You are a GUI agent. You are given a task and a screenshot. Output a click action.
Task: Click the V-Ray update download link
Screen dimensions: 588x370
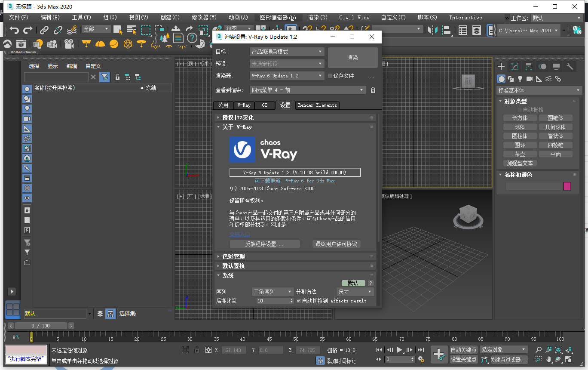click(294, 181)
